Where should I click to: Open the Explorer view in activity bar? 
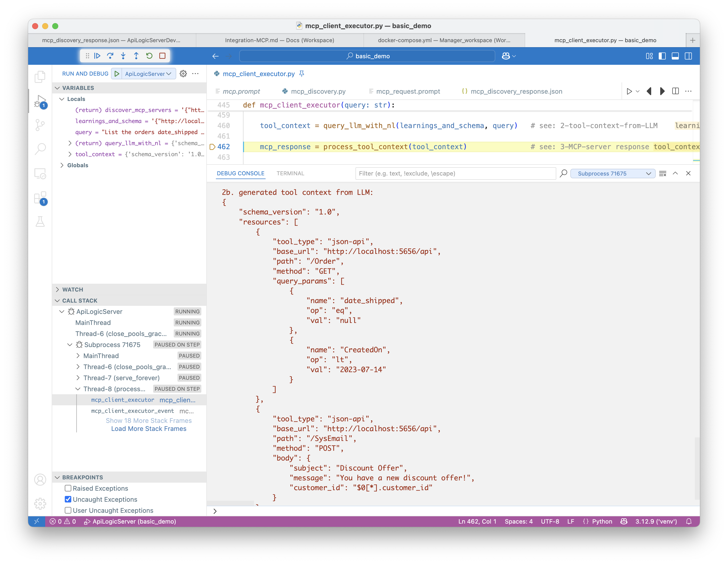pos(40,77)
